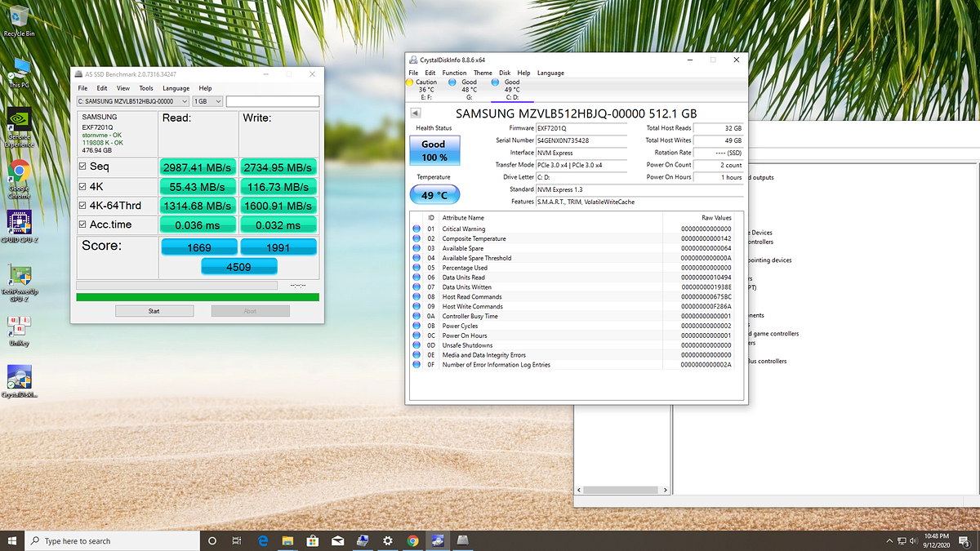Click the network icon in system tray
The height and width of the screenshot is (551, 980).
(902, 540)
